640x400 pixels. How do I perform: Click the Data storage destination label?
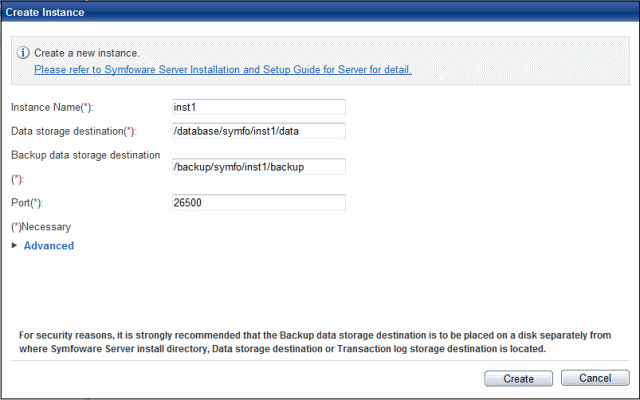74,131
